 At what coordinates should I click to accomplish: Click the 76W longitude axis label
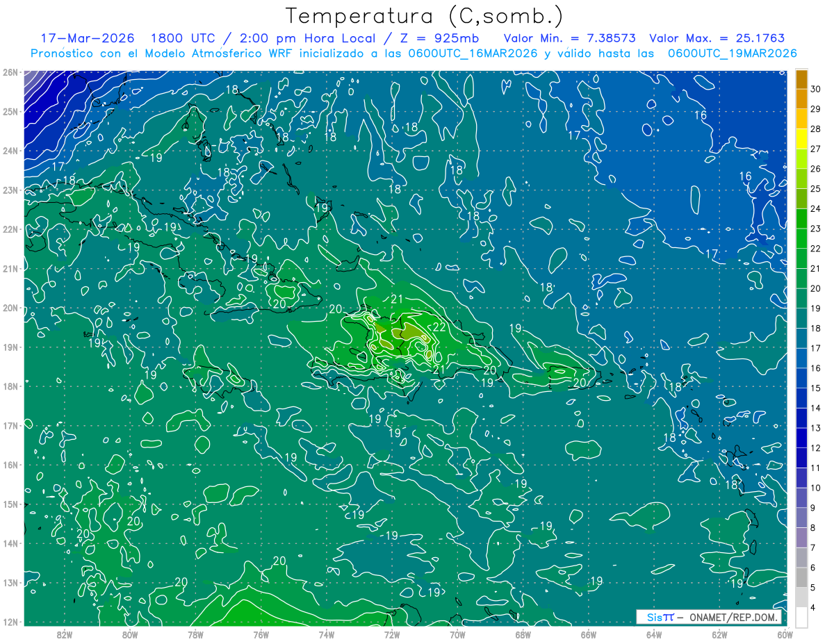click(x=261, y=634)
